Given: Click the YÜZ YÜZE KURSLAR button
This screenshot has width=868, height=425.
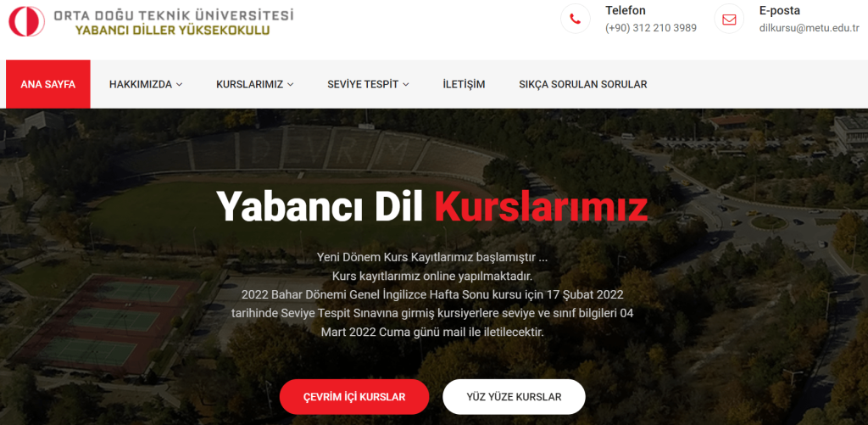Looking at the screenshot, I should (x=514, y=397).
